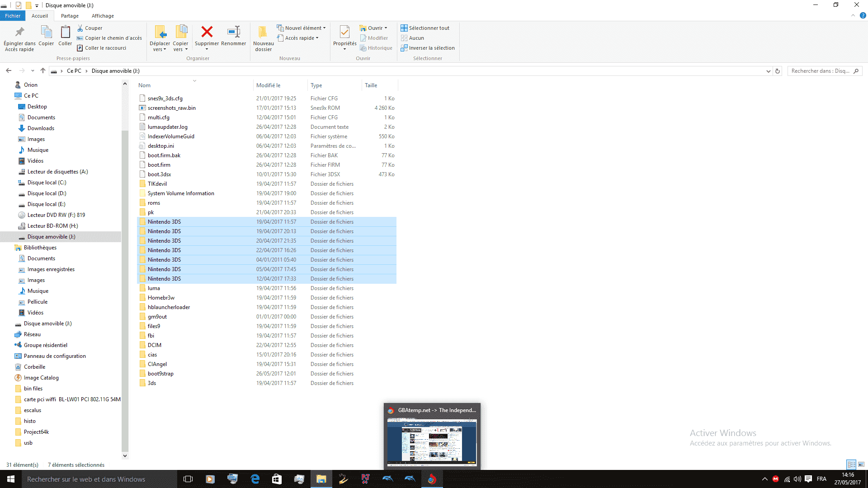Click Aucun to deselect everything
Image resolution: width=868 pixels, height=488 pixels.
click(412, 38)
